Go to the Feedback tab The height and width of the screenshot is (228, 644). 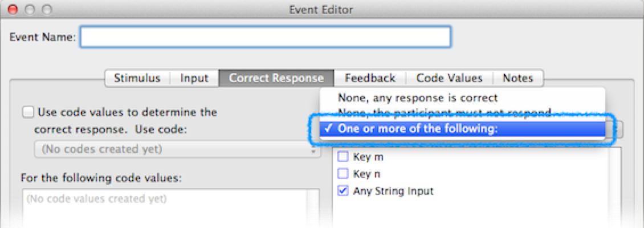tap(370, 79)
